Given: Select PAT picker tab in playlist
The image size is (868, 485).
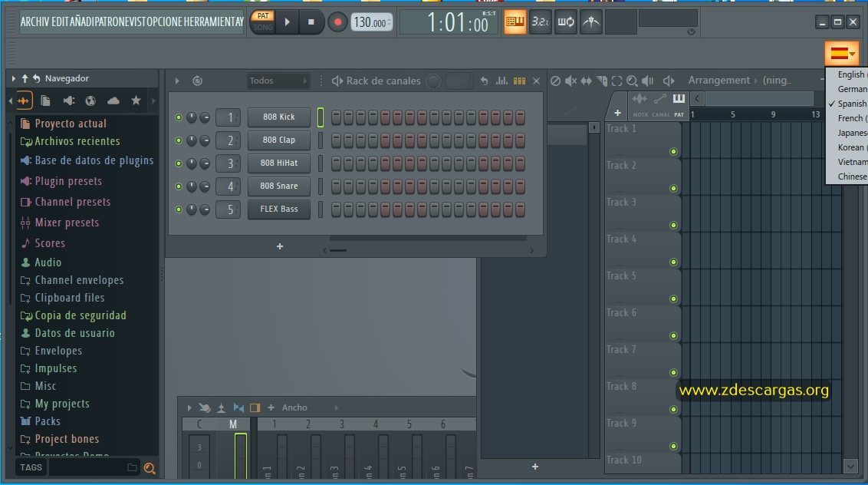Looking at the screenshot, I should pyautogui.click(x=679, y=105).
